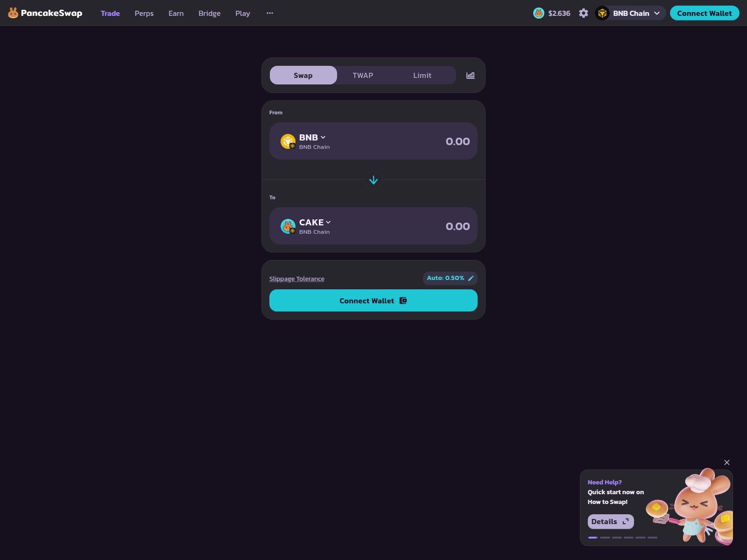747x560 pixels.
Task: Click Connect Wallet in the header
Action: tap(705, 13)
